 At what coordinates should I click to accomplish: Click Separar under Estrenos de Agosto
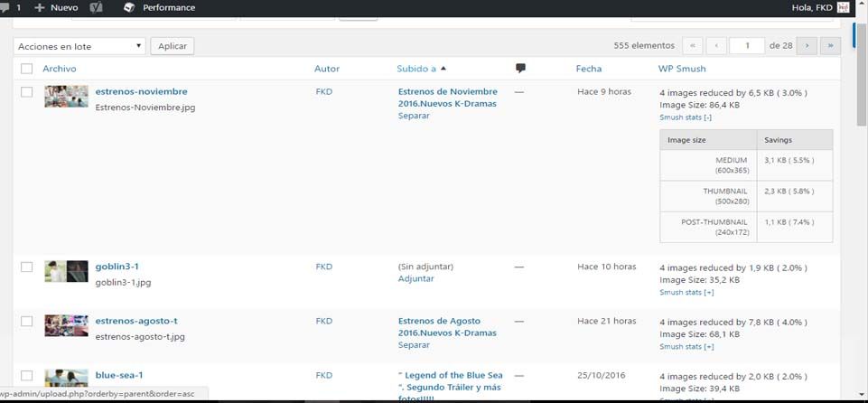[x=414, y=345]
